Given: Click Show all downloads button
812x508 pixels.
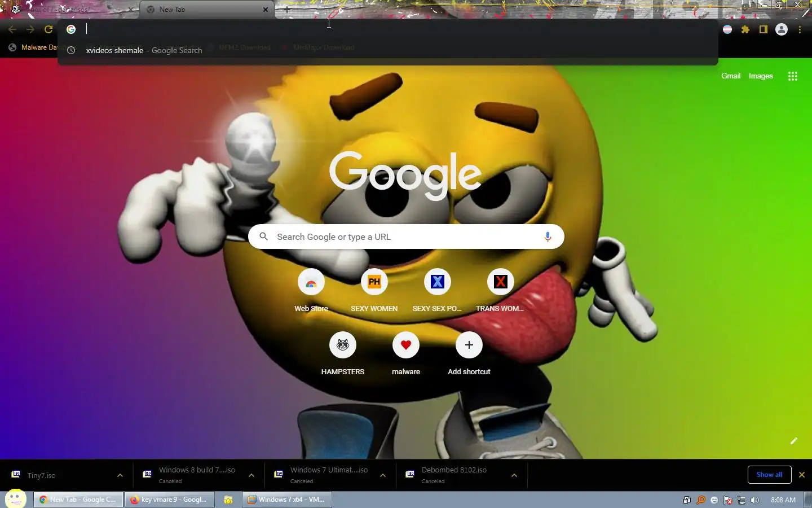Looking at the screenshot, I should tap(769, 475).
